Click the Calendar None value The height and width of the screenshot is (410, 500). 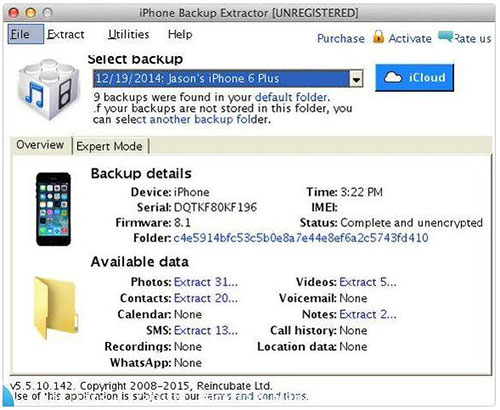pyautogui.click(x=188, y=314)
